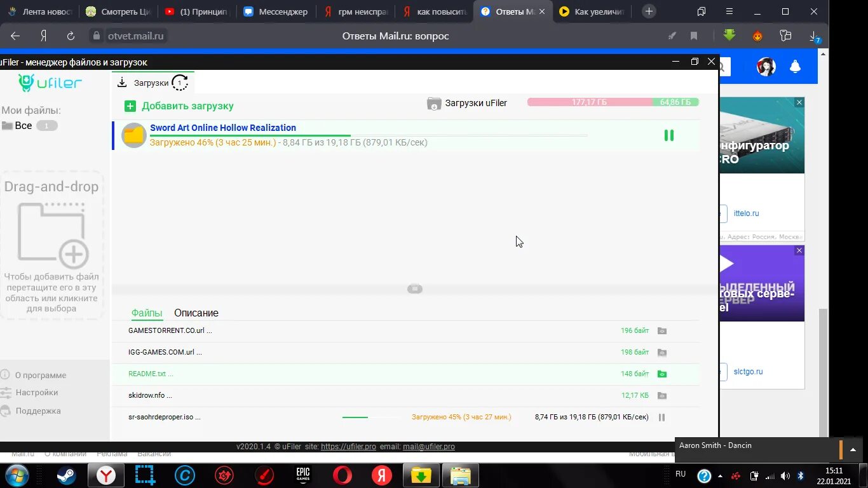Click the Загрузки uFiler folder icon
The width and height of the screenshot is (868, 488).
(x=434, y=104)
